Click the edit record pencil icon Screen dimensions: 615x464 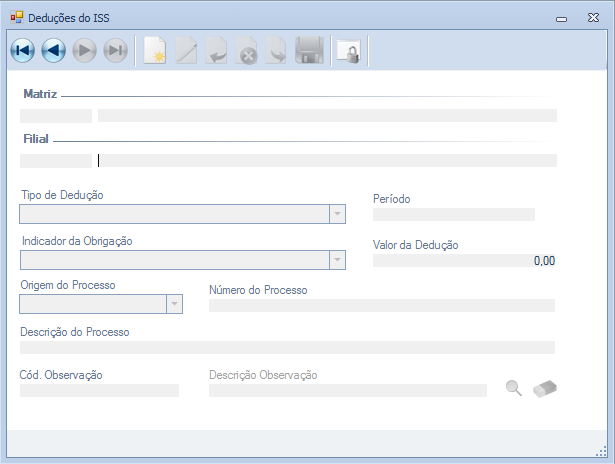[186, 51]
